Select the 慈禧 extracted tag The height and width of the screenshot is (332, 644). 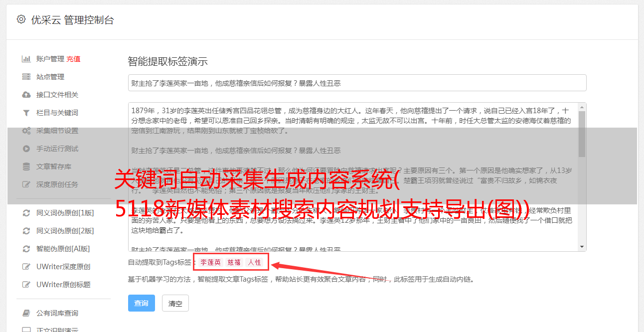234,262
